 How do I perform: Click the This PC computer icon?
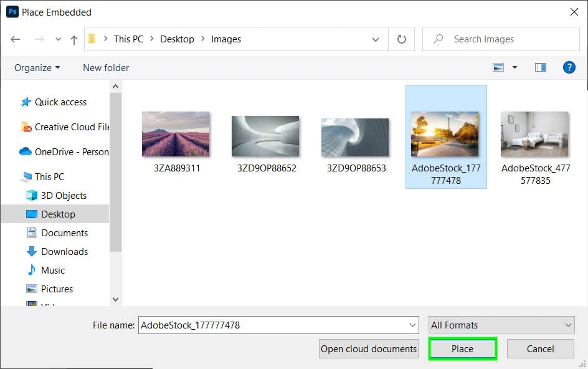[26, 177]
